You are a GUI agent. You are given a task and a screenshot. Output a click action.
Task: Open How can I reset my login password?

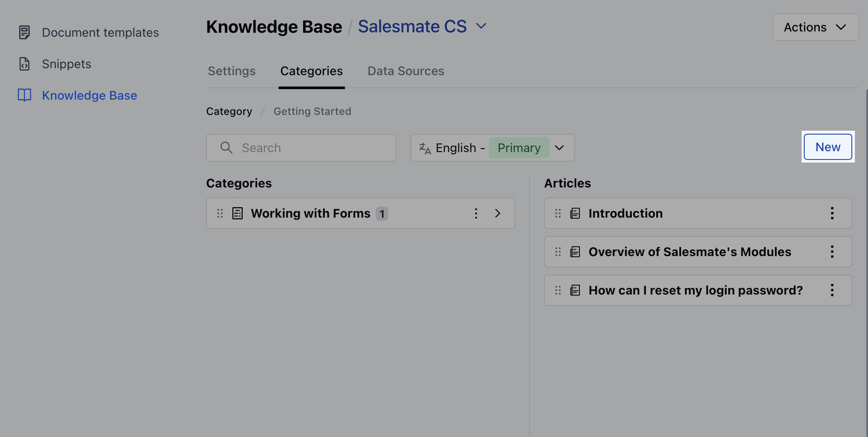coord(696,290)
